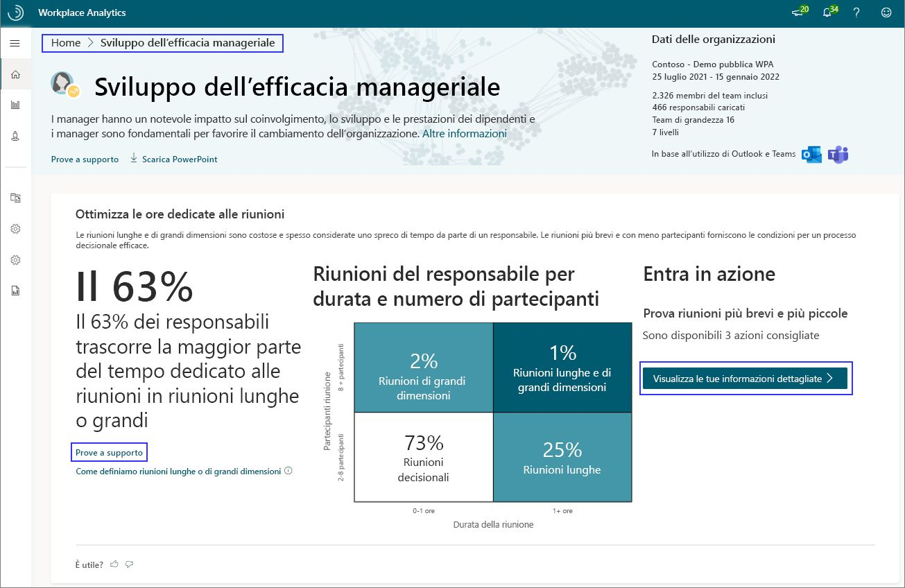Open the feedback megaphone icon with badge 20

[x=799, y=12]
